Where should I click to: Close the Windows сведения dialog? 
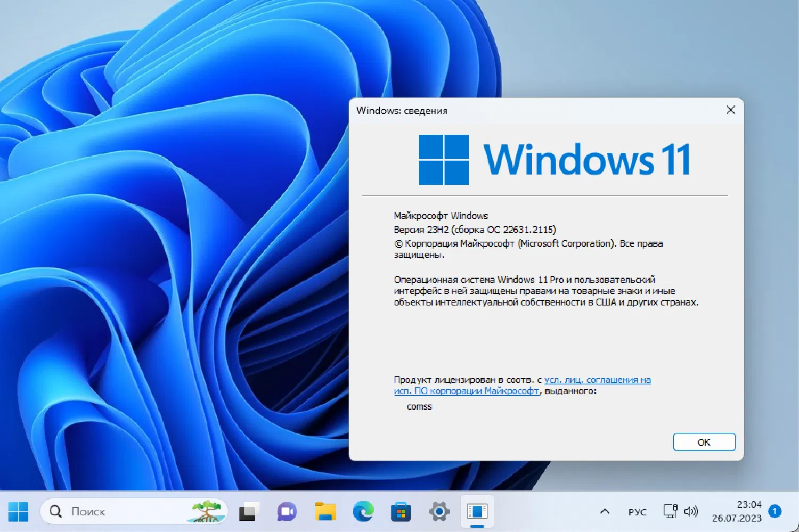730,110
